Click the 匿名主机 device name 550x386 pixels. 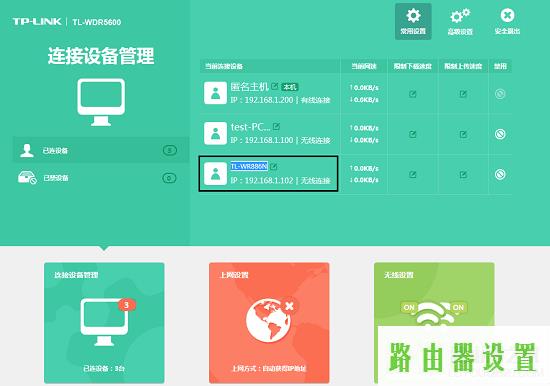[x=249, y=86]
